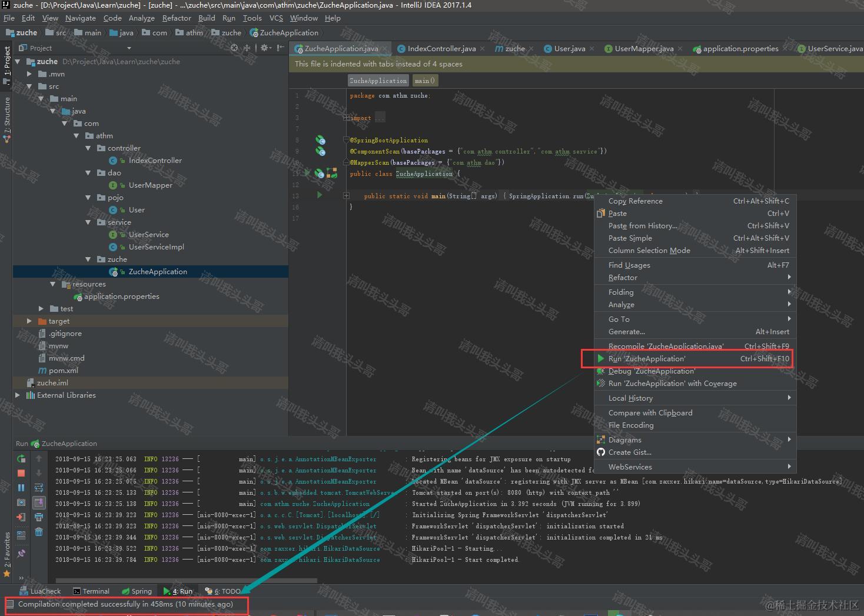The width and height of the screenshot is (864, 616).
Task: Rerun the ZucheApplication run configuration
Action: [21, 459]
